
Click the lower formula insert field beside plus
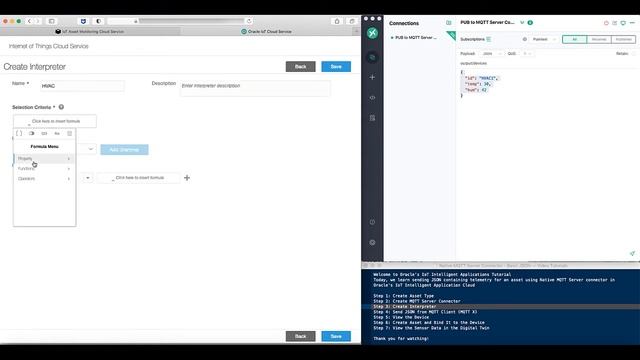[x=138, y=178]
